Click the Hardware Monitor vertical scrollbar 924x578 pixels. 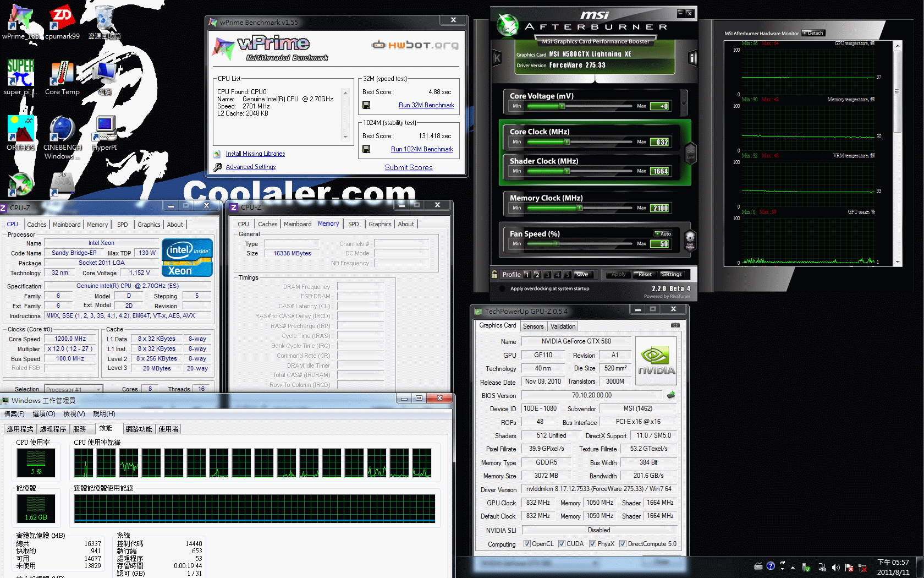tap(898, 154)
